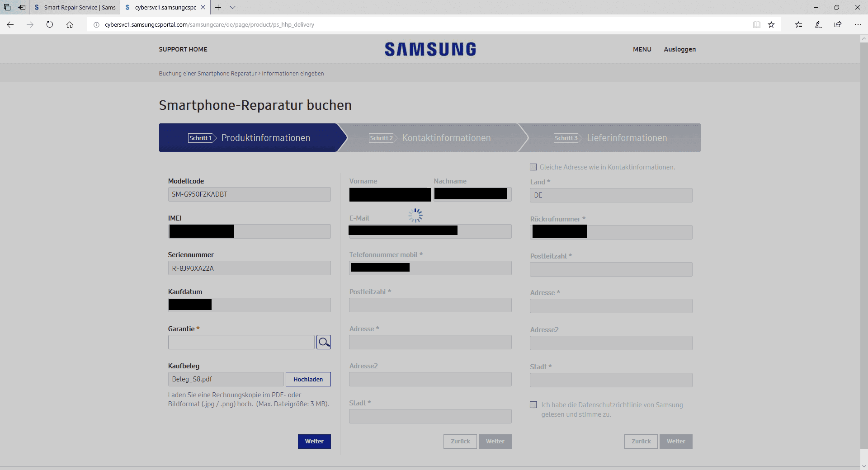Click Adresse field in Kontaktinformationen
This screenshot has height=470, width=868.
(430, 342)
